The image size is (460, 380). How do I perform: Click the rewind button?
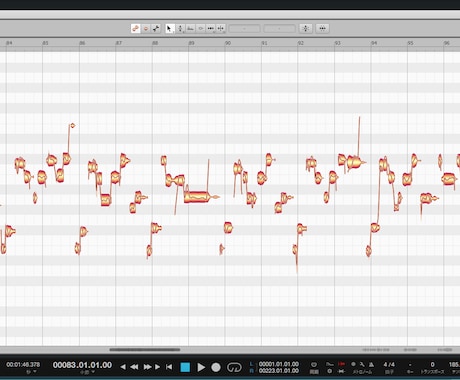[x=134, y=367]
